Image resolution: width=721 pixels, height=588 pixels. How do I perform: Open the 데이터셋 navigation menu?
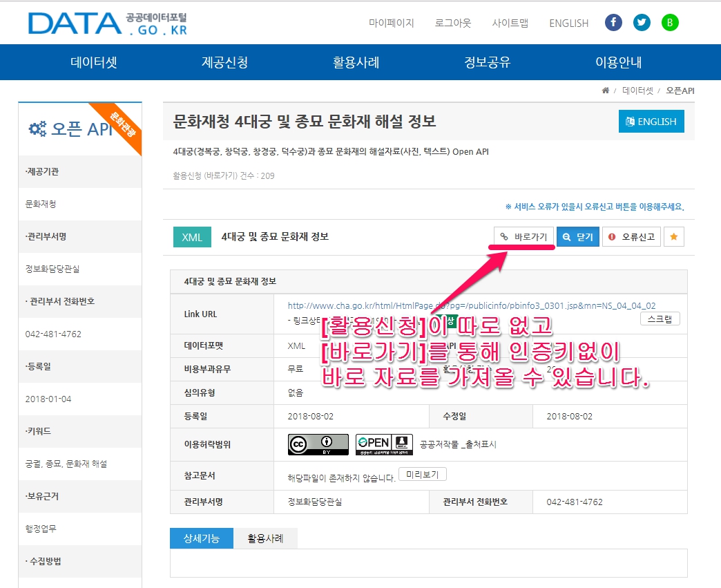tap(96, 61)
